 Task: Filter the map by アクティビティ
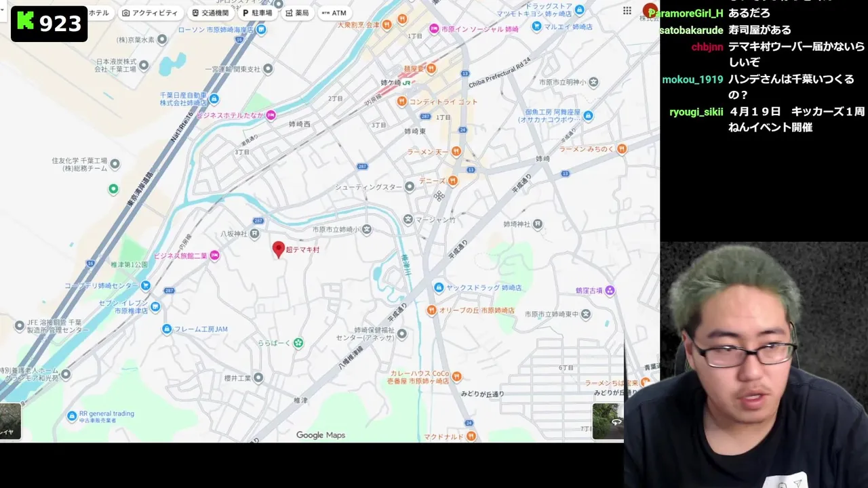[150, 13]
